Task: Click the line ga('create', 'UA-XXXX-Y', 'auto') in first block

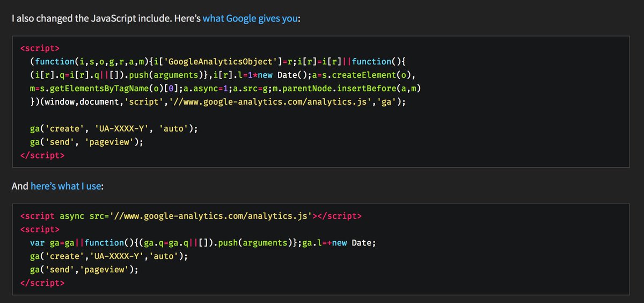Action: tap(114, 129)
